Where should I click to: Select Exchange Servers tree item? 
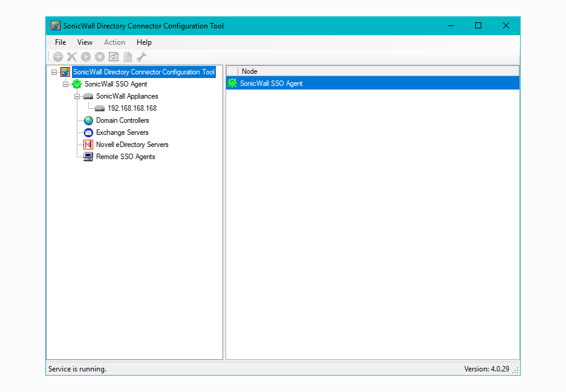click(122, 132)
